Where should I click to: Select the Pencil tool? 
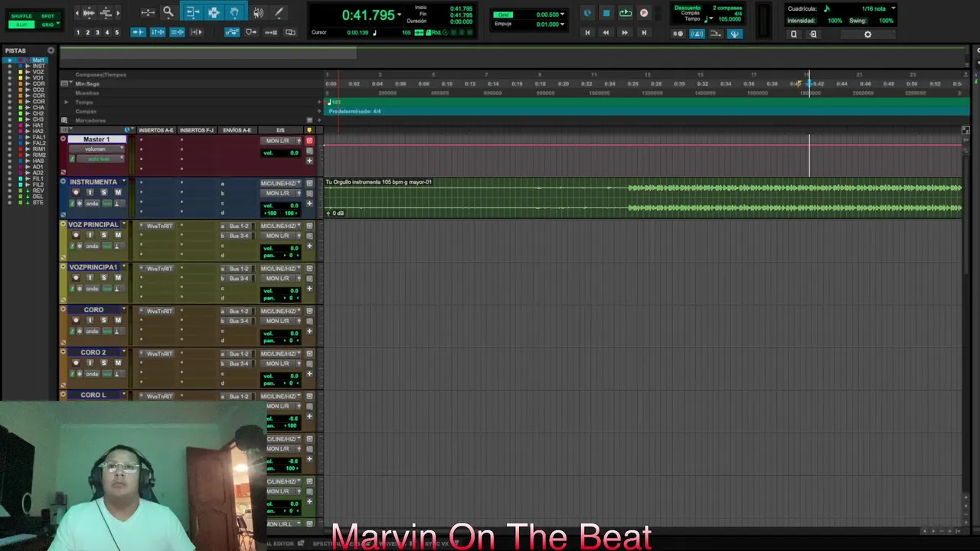click(279, 12)
